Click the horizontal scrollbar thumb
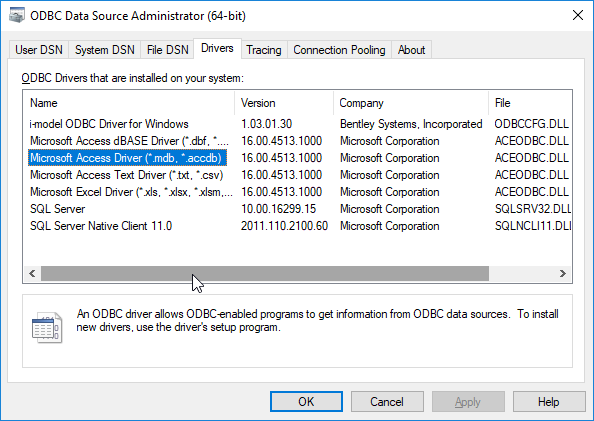This screenshot has height=421, width=594. tap(265, 274)
